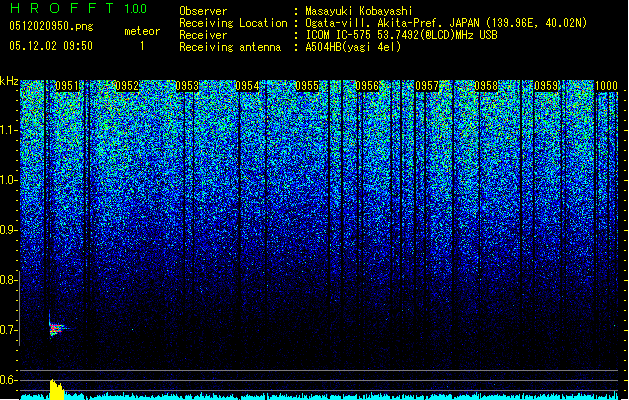Click the 0959 time marker label
Viewport: 629px width, 400px height.
pos(546,86)
